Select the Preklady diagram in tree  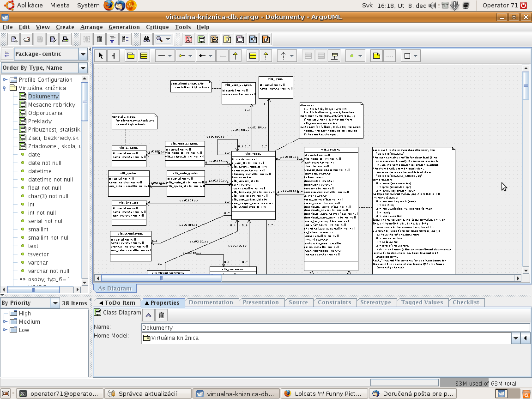coord(40,121)
